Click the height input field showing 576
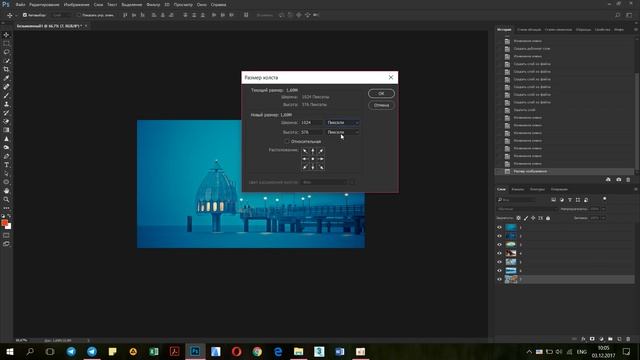 tap(311, 132)
